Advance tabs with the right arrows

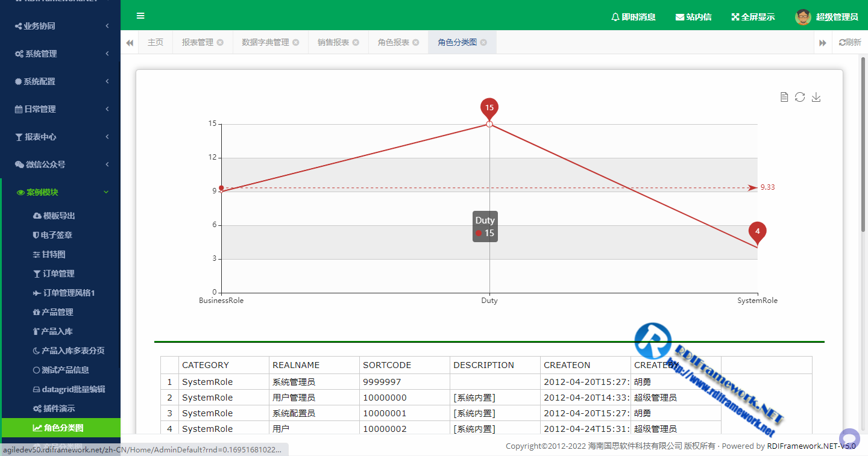click(822, 43)
